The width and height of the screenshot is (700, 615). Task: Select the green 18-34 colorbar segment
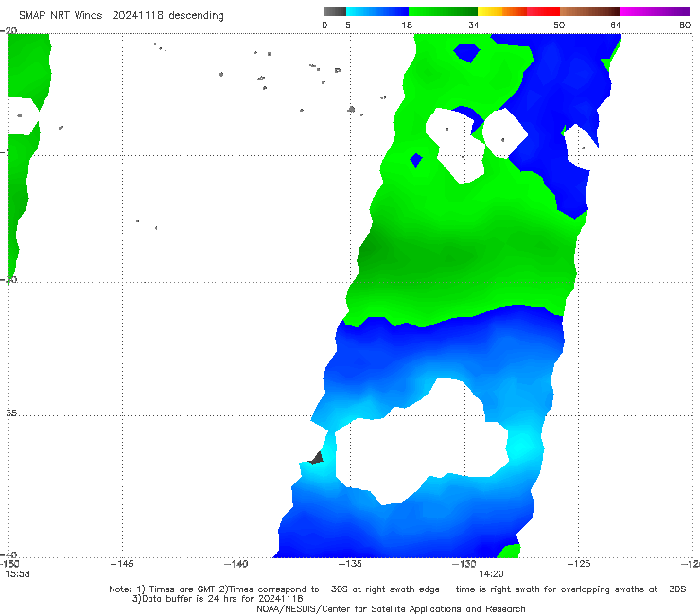[443, 11]
